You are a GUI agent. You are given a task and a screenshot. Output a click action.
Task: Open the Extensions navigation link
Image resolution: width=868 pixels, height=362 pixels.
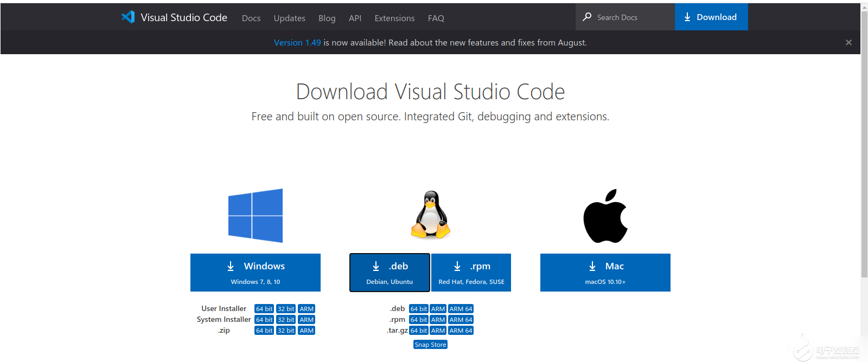click(394, 18)
